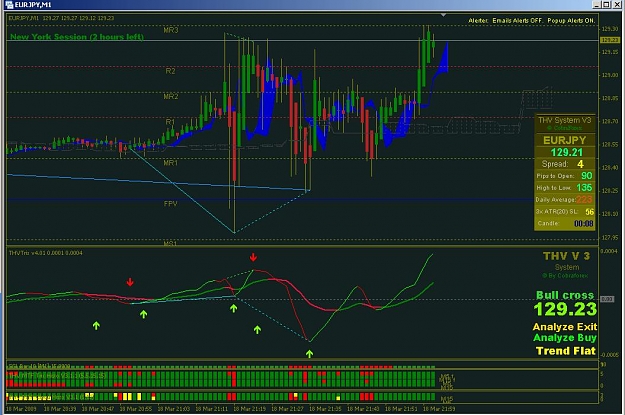Click the 129.30 price scale label
The height and width of the screenshot is (415, 625).
click(x=610, y=29)
